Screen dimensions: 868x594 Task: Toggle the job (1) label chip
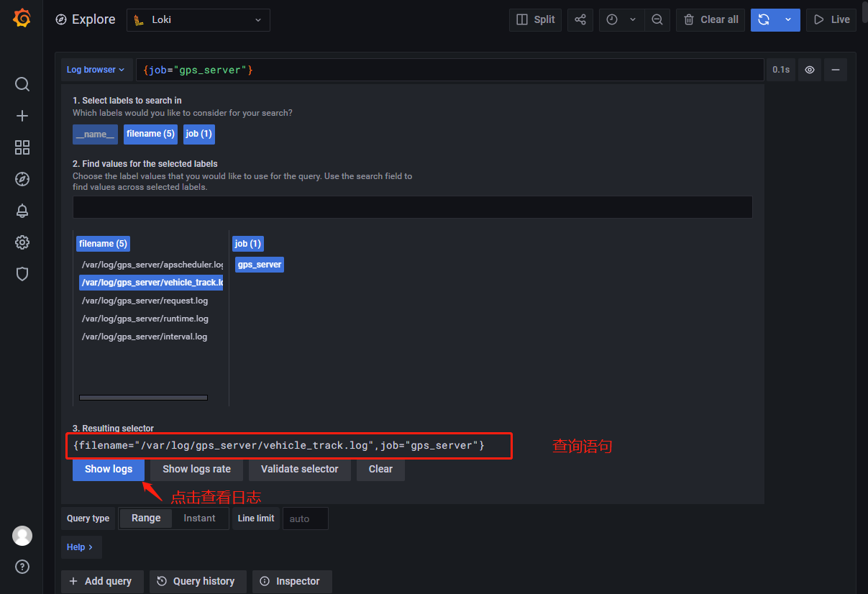coord(199,134)
